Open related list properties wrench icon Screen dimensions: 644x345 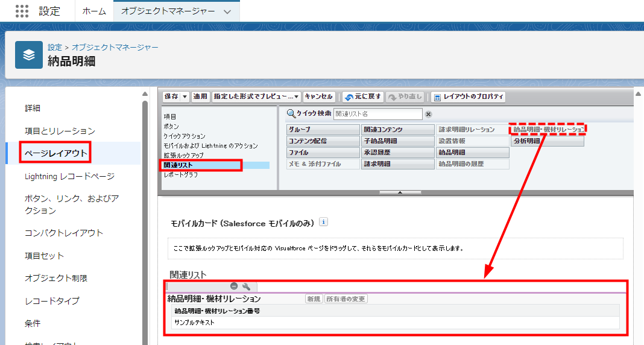(246, 286)
